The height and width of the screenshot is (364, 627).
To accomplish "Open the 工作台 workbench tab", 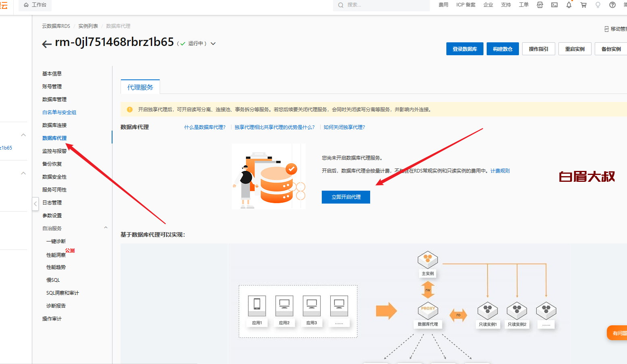I will (35, 5).
